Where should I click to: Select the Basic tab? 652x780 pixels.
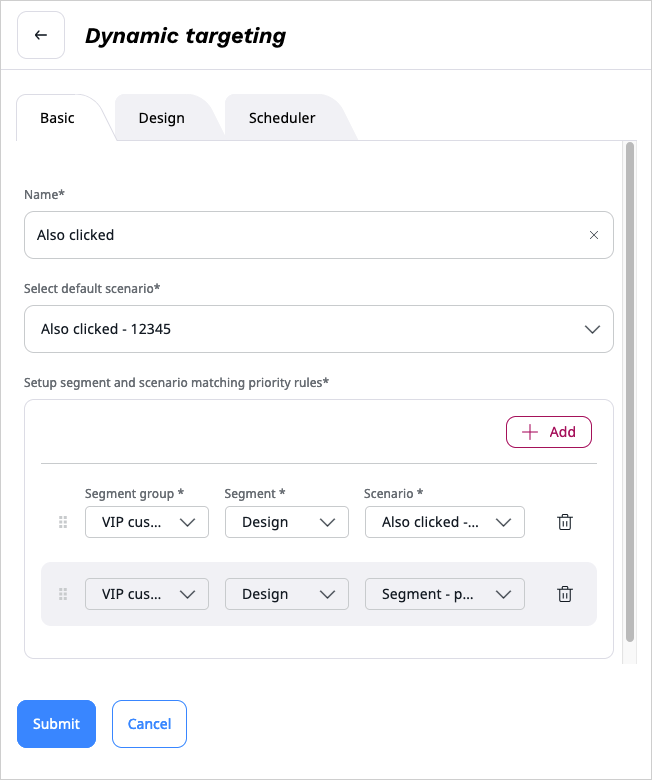click(x=57, y=118)
